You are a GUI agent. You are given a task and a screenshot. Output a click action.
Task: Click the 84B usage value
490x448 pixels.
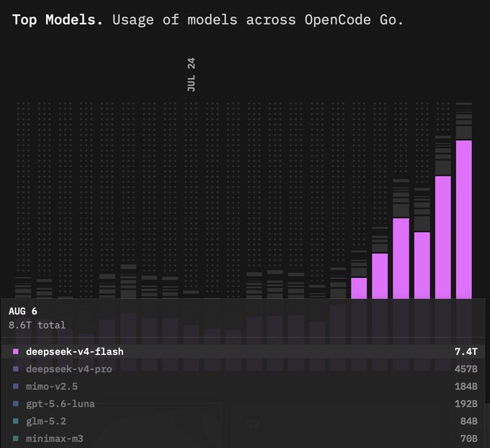[469, 421]
